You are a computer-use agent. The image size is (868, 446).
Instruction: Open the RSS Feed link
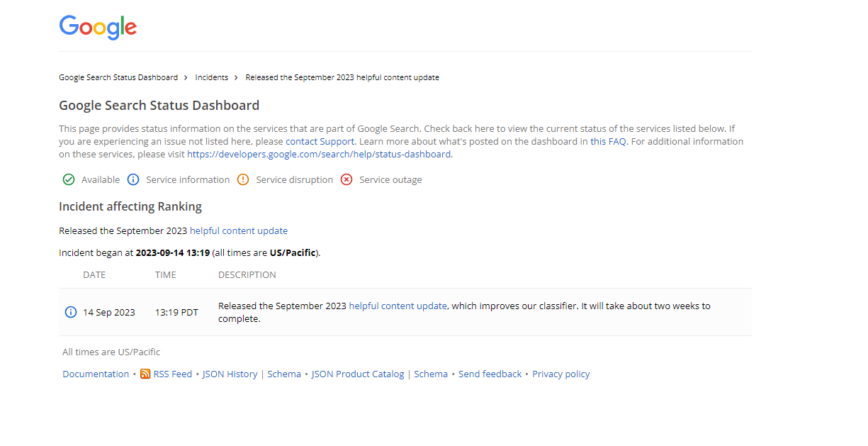[173, 374]
